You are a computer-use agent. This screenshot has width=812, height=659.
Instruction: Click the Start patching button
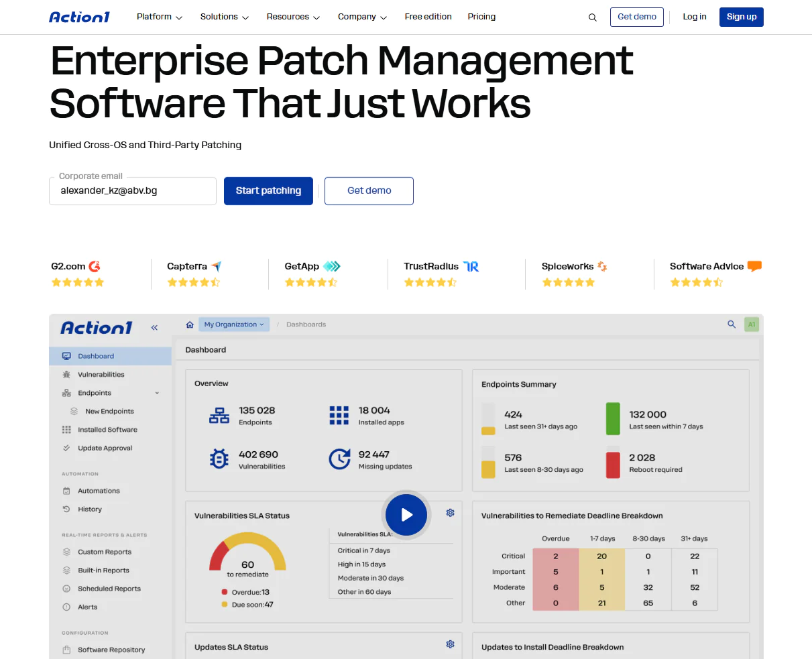coord(268,191)
